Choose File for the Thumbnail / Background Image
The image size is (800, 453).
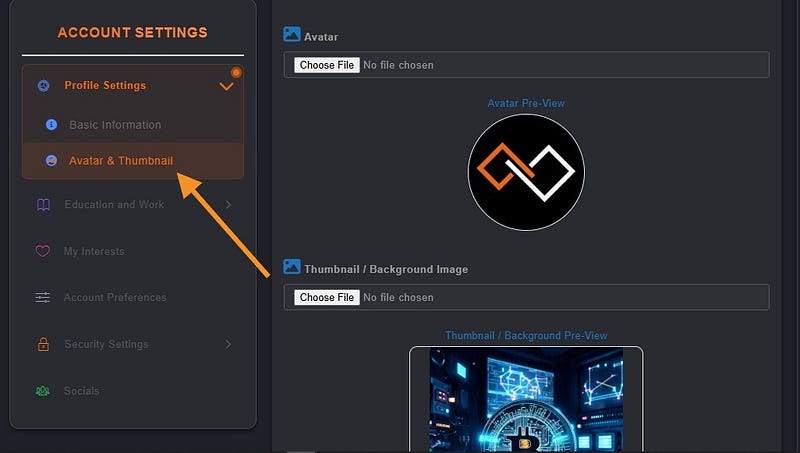(x=327, y=297)
